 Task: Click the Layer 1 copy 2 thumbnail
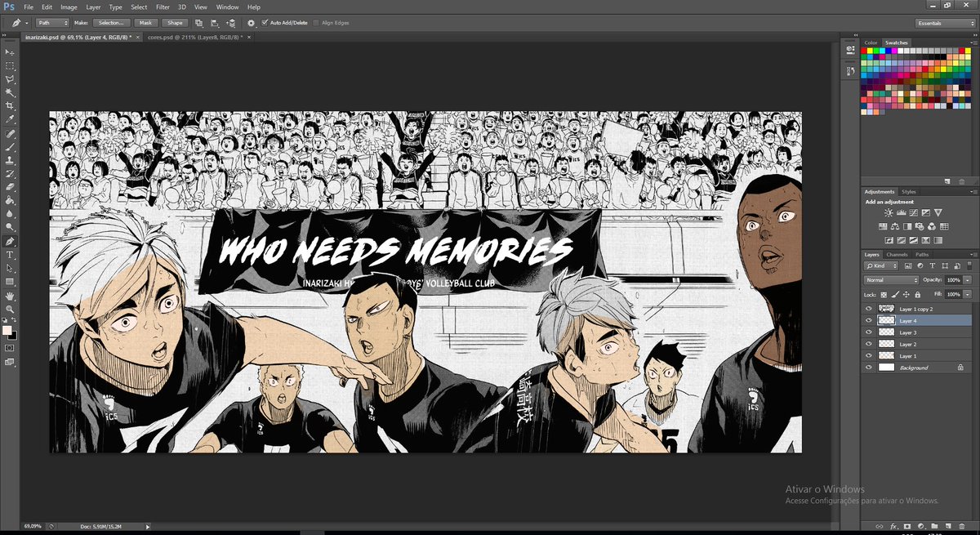point(885,310)
